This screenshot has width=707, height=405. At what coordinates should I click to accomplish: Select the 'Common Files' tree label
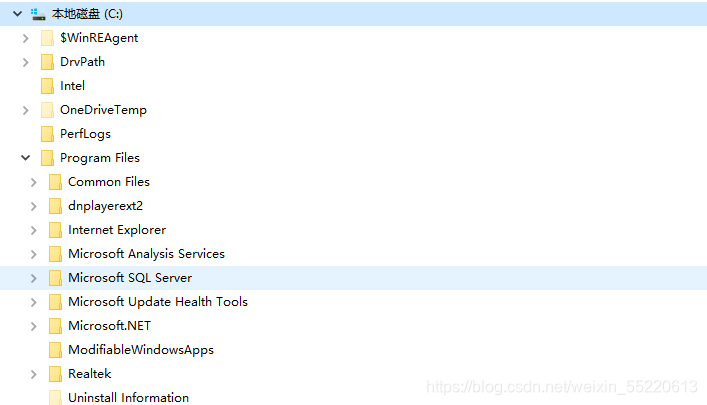(109, 182)
